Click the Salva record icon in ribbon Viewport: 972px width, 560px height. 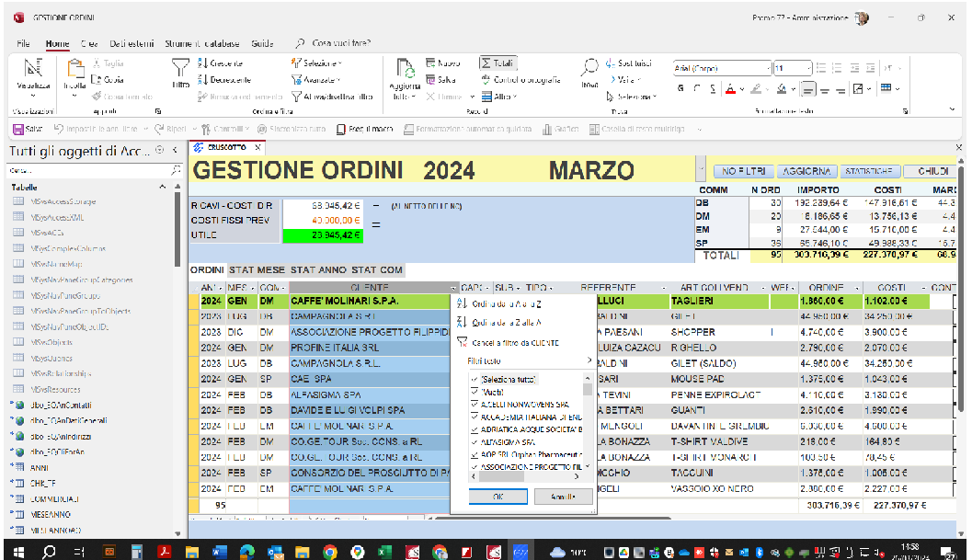(x=431, y=79)
